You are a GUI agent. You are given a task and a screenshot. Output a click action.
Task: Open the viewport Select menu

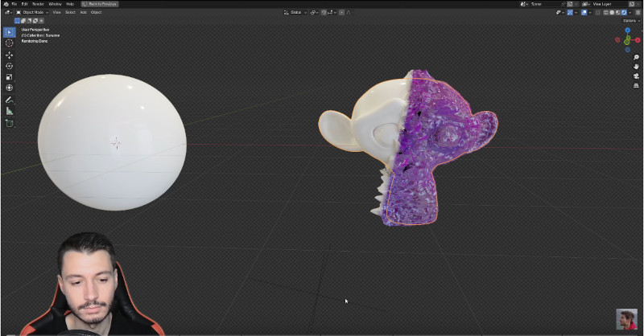pos(70,12)
